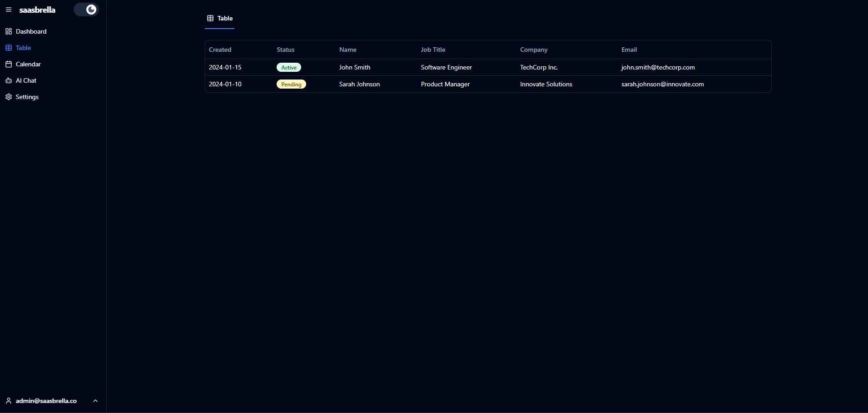Click the Settings gear icon
868x413 pixels.
point(9,97)
